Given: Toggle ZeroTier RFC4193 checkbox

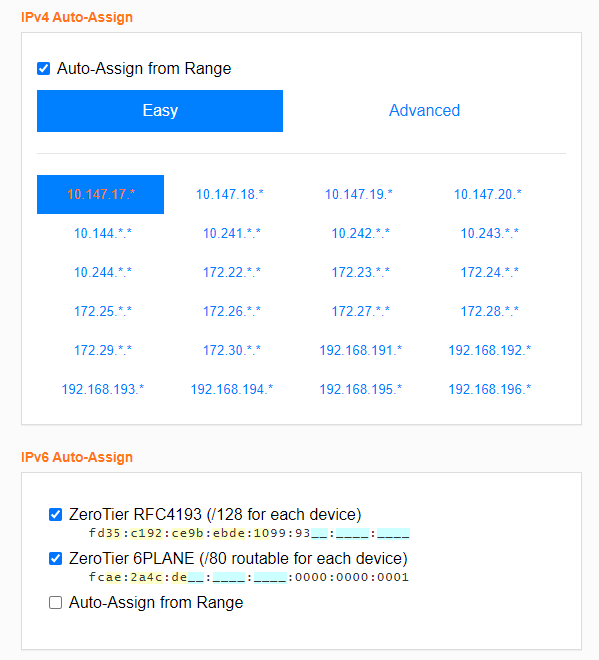Looking at the screenshot, I should tap(56, 514).
